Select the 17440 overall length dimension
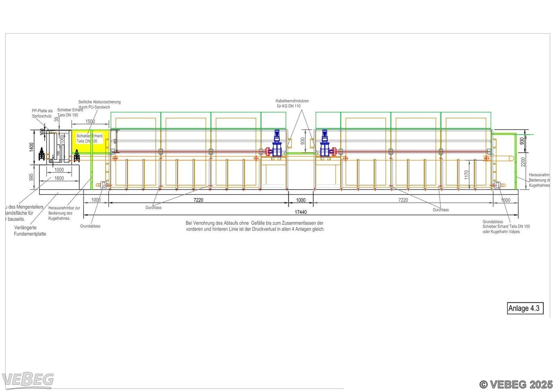555x392 pixels. tap(300, 212)
